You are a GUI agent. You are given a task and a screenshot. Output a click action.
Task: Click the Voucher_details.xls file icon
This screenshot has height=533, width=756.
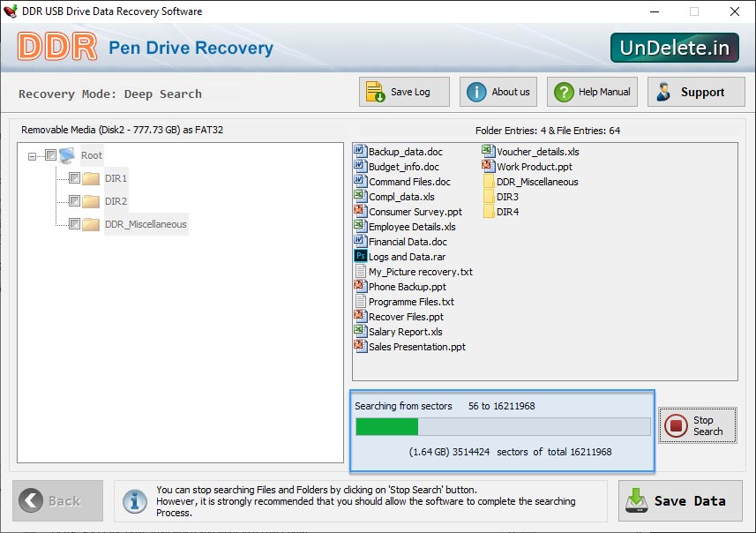[489, 151]
